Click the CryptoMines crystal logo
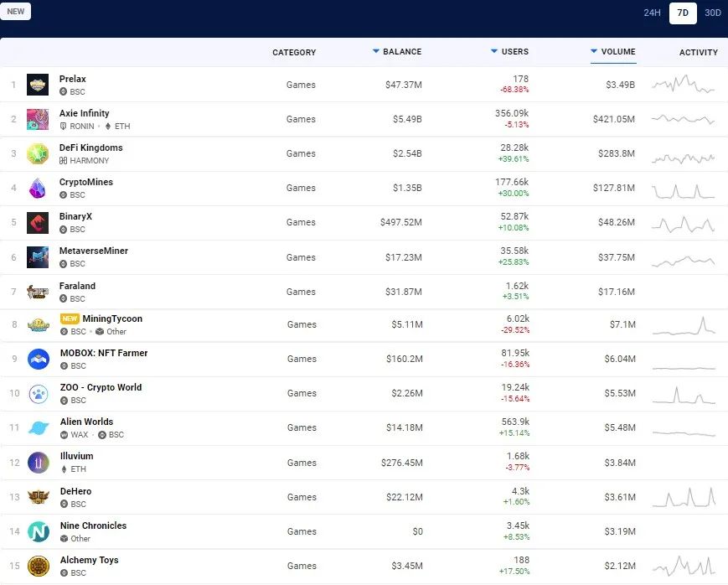Screen dimensions: 728x585 (x=38, y=189)
